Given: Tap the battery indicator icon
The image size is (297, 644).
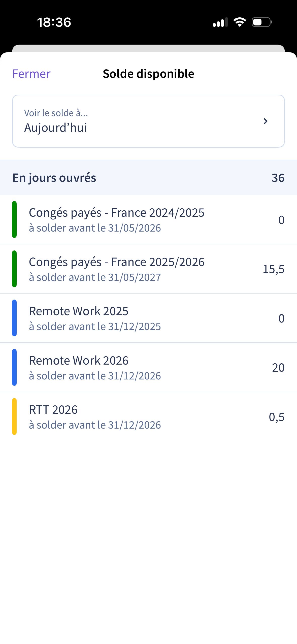Looking at the screenshot, I should pos(262,22).
